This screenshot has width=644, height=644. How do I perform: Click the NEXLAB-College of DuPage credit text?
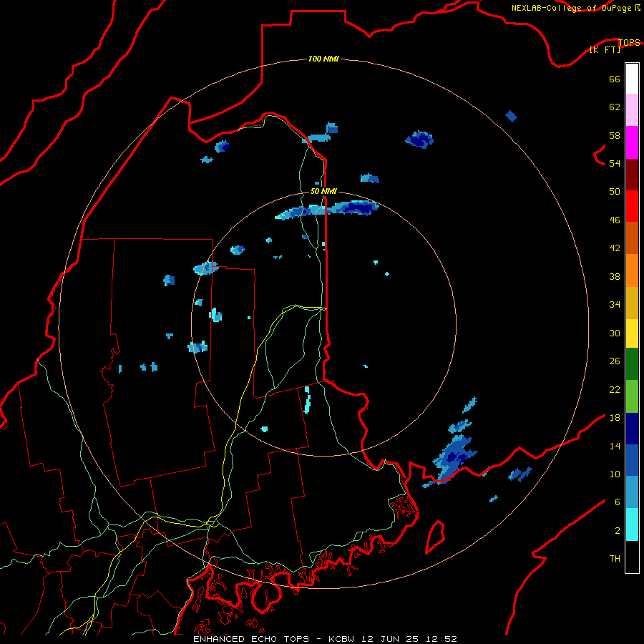(571, 8)
